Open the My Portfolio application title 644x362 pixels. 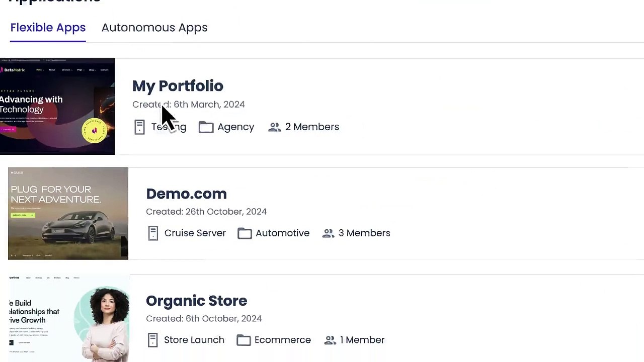tap(178, 86)
